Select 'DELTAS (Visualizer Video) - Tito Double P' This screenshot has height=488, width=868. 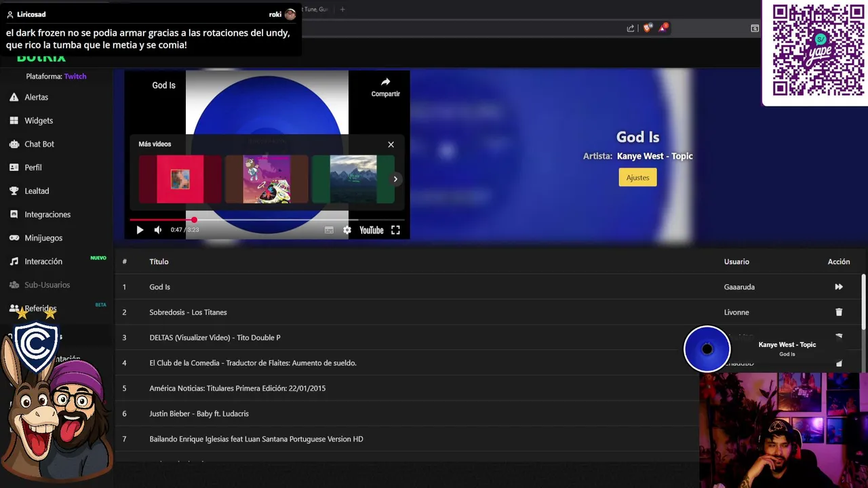click(x=215, y=338)
